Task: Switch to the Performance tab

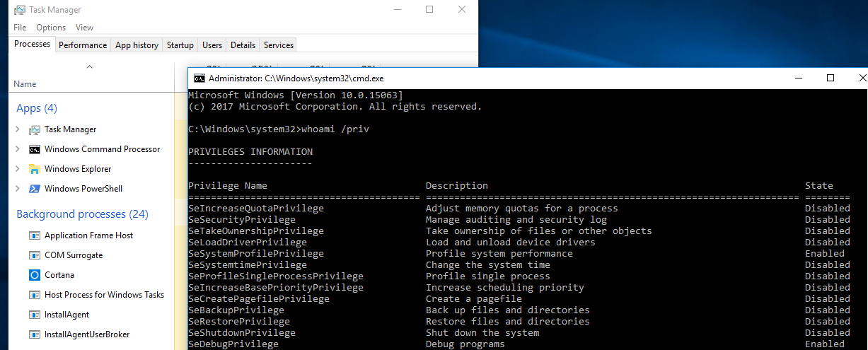Action: coord(83,45)
